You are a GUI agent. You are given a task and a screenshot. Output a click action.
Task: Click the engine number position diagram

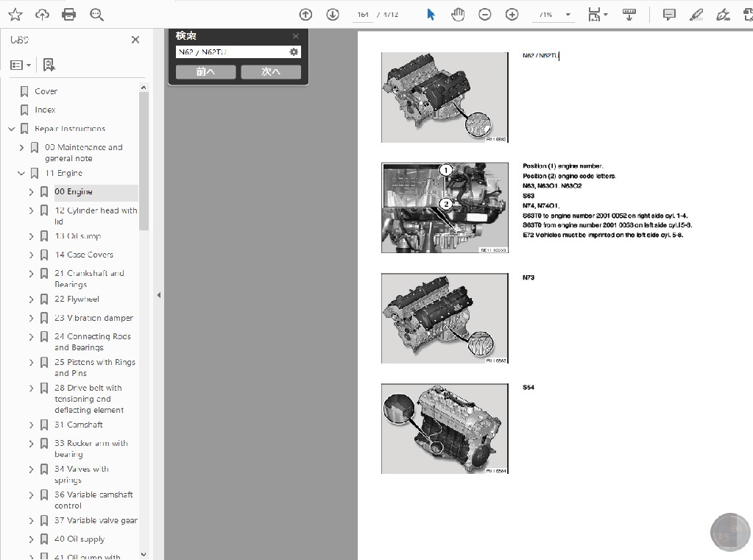pos(445,208)
